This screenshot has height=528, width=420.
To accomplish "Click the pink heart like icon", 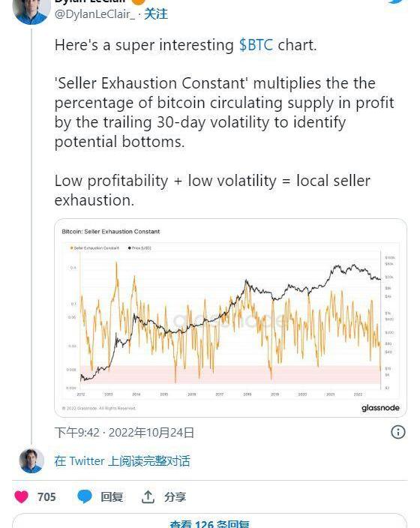I will tap(21, 496).
